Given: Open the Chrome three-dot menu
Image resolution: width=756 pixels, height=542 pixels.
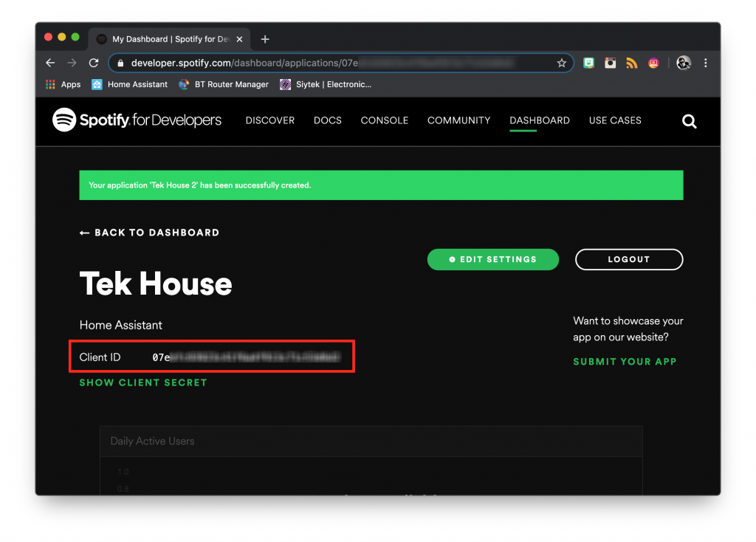Looking at the screenshot, I should 705,63.
